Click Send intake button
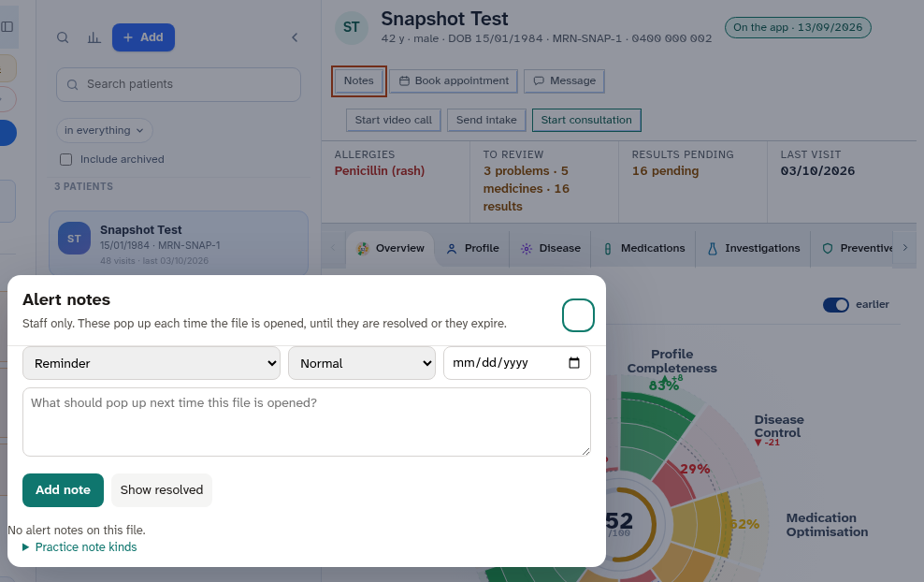The height and width of the screenshot is (582, 924). coord(486,120)
